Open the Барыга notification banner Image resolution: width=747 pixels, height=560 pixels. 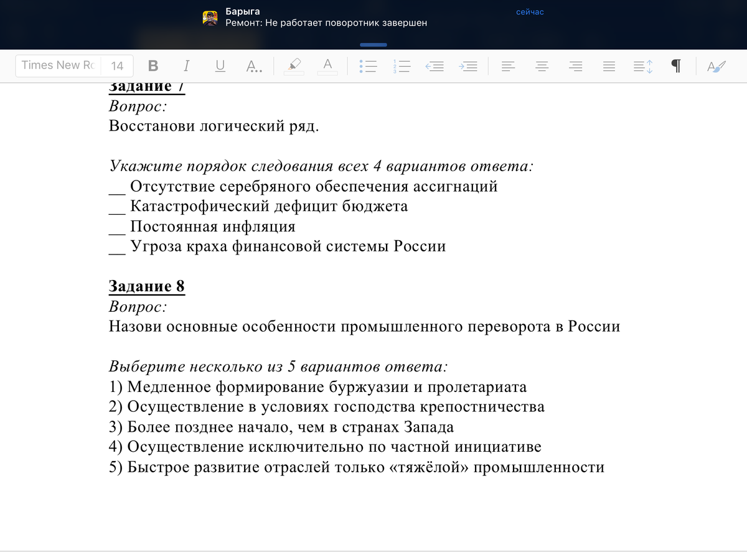point(374,17)
